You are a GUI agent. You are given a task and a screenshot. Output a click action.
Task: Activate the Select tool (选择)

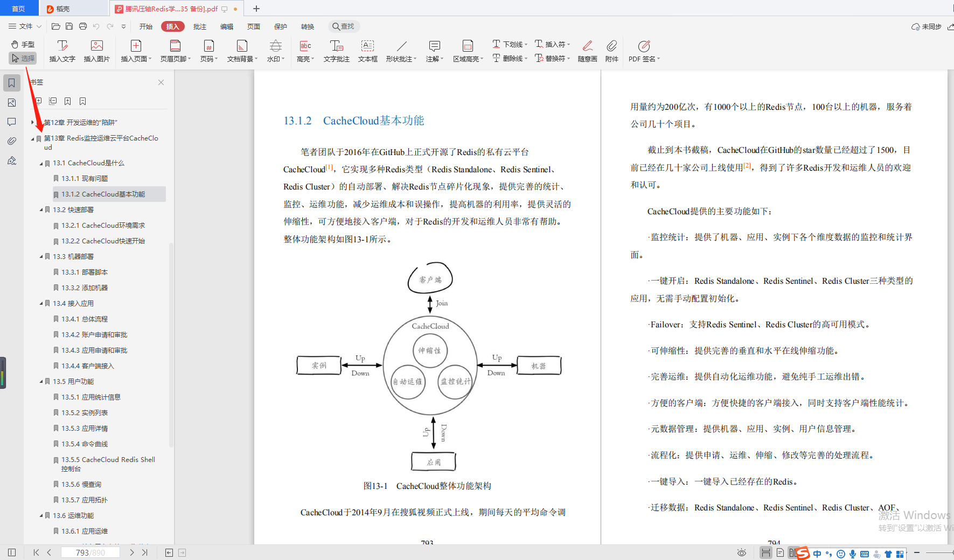pos(23,58)
